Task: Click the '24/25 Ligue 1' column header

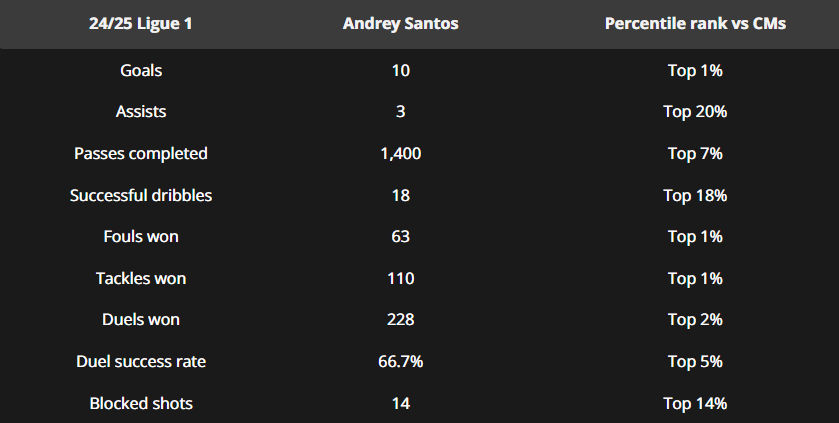Action: [140, 24]
